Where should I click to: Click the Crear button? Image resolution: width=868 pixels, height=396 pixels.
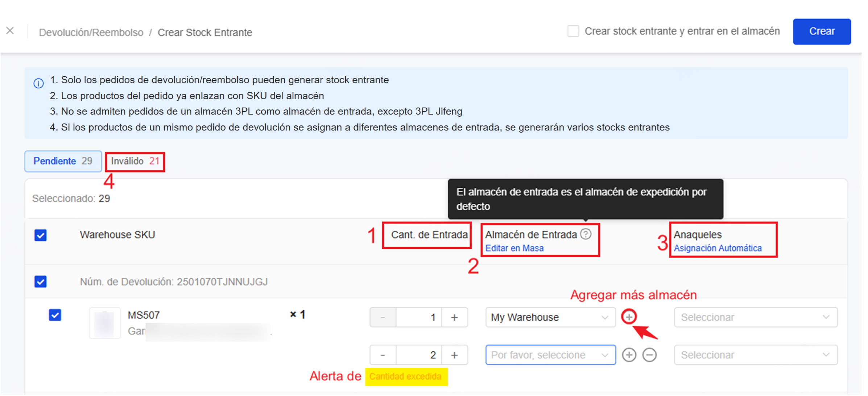822,32
